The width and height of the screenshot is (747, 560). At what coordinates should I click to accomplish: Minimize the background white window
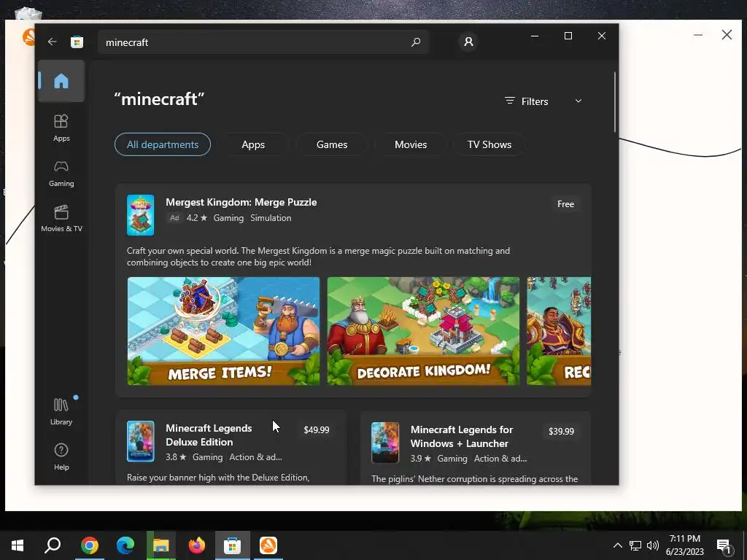(x=698, y=35)
